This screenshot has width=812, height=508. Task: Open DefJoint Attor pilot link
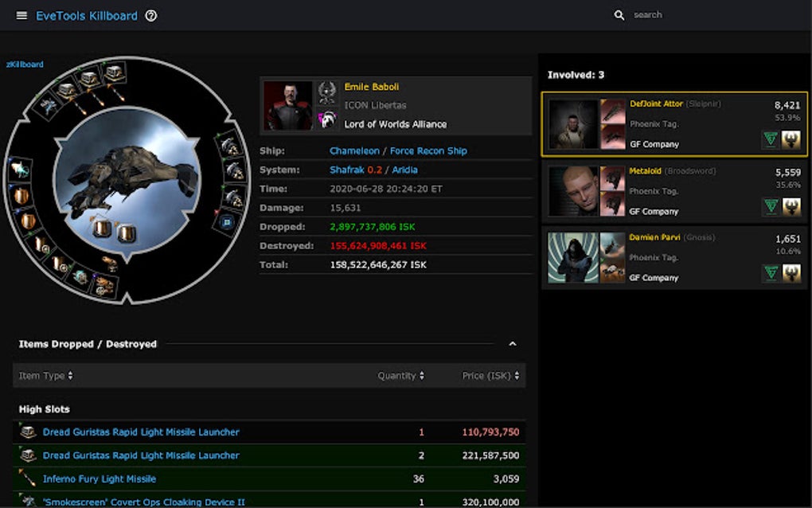[656, 104]
